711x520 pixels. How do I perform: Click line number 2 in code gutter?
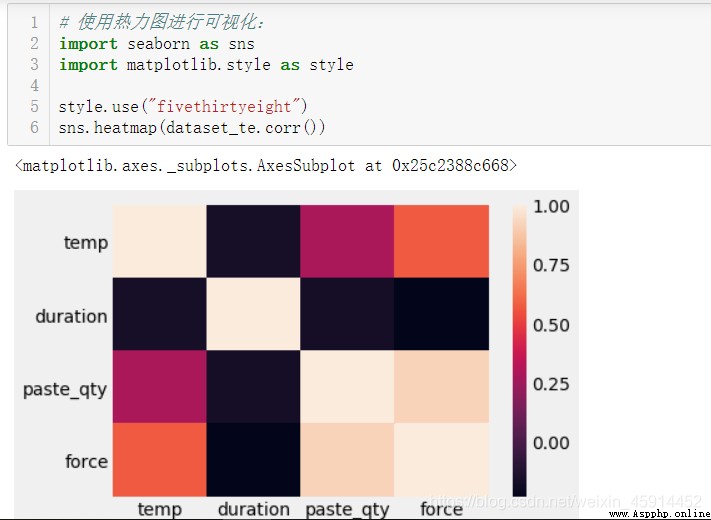(34, 44)
